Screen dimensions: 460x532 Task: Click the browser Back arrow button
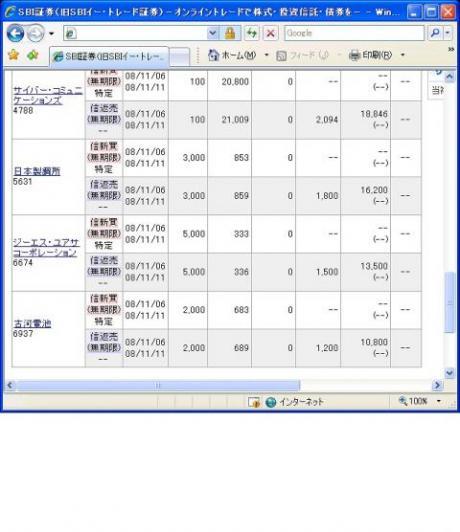point(15,34)
